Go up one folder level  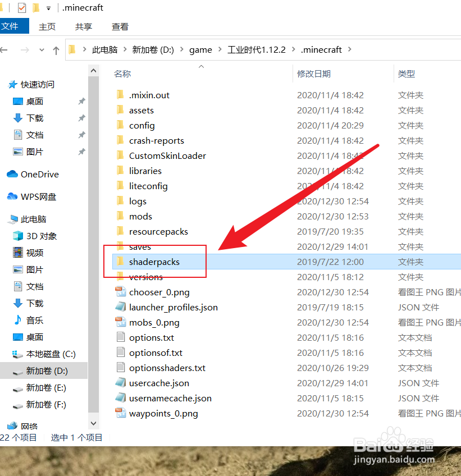click(56, 50)
